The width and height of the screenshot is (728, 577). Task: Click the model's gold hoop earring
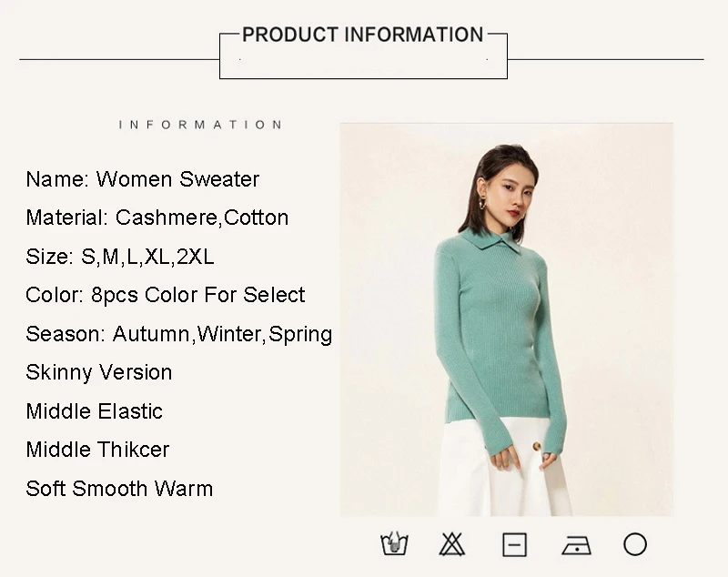pos(483,203)
